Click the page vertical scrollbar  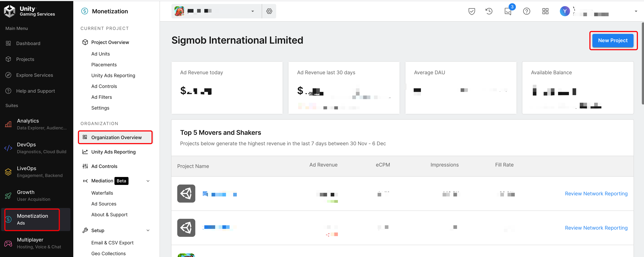(643, 64)
